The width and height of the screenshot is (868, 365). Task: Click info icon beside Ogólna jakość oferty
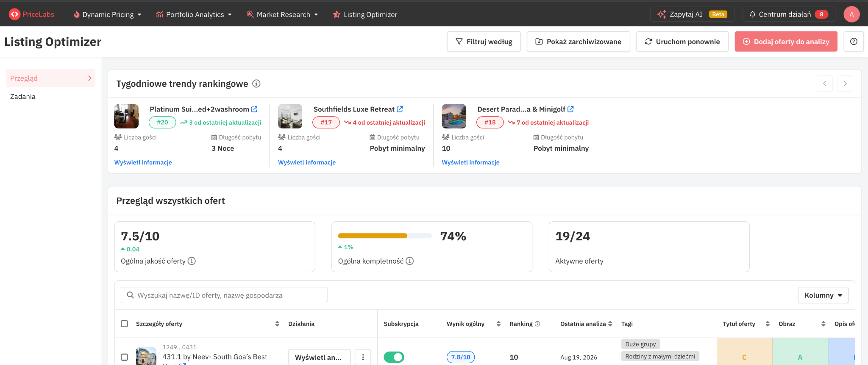coord(192,261)
